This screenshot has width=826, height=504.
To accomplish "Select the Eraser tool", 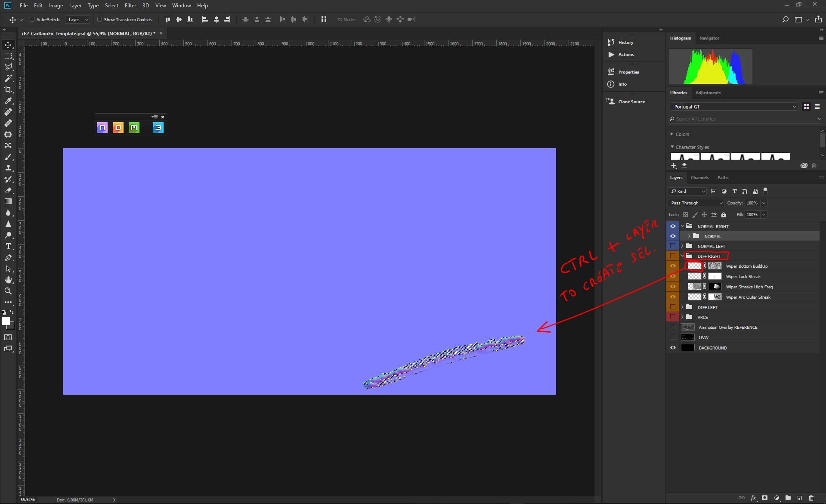I will [x=8, y=190].
